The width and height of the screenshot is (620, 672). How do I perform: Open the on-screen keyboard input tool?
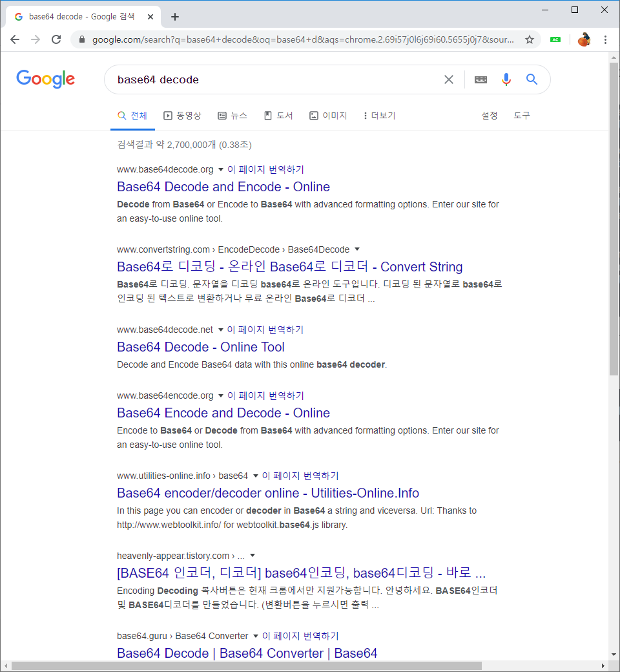click(480, 79)
